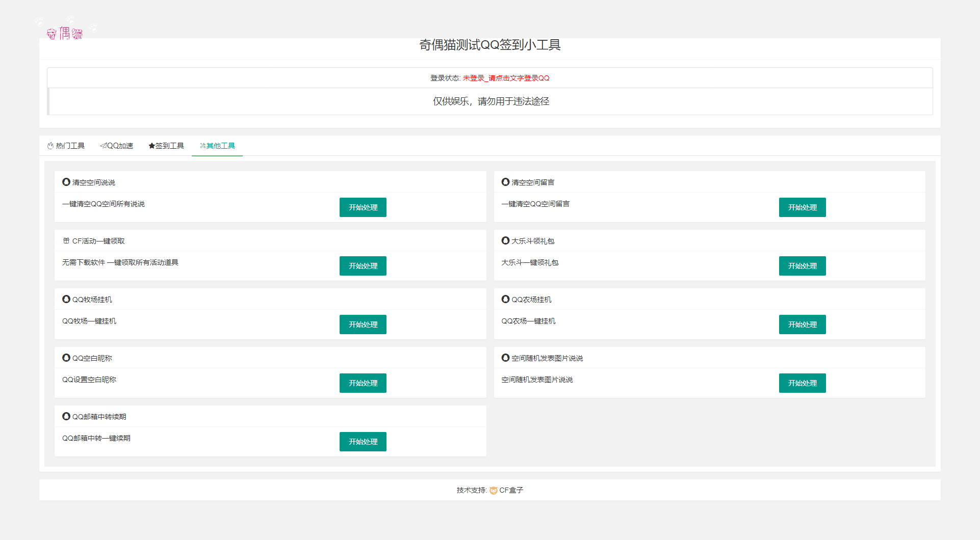Click the gift icon beside CF活动一键领取

(x=66, y=240)
